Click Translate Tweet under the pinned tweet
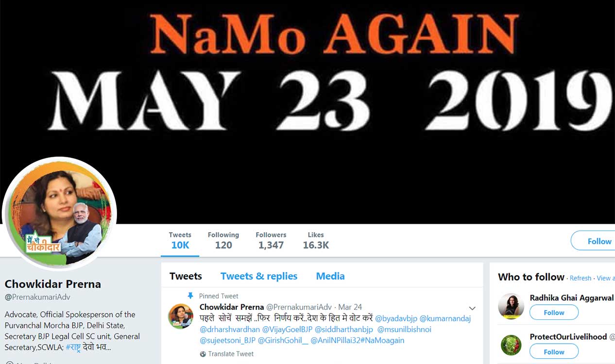The image size is (615, 364). 231,354
